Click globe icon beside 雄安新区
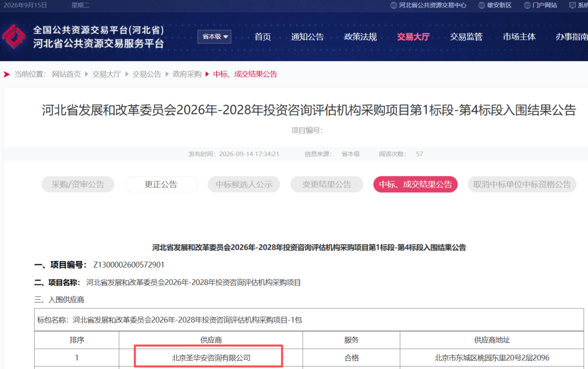 pos(481,5)
